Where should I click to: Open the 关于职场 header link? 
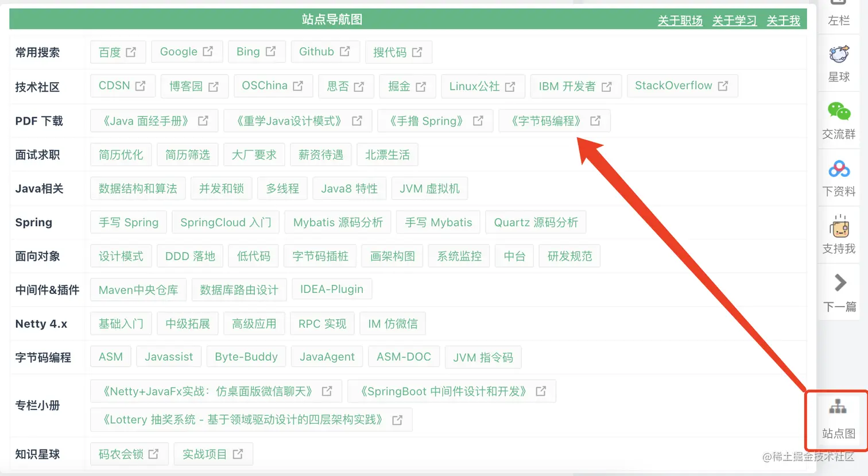680,21
